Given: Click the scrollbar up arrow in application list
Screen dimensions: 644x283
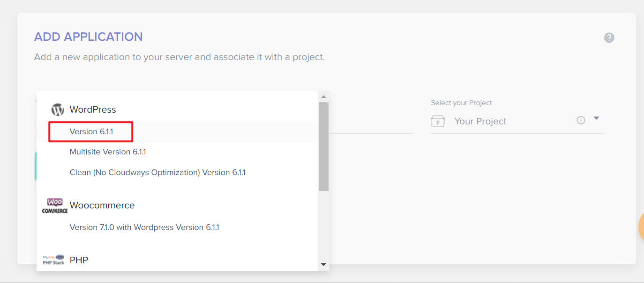Looking at the screenshot, I should (x=323, y=97).
